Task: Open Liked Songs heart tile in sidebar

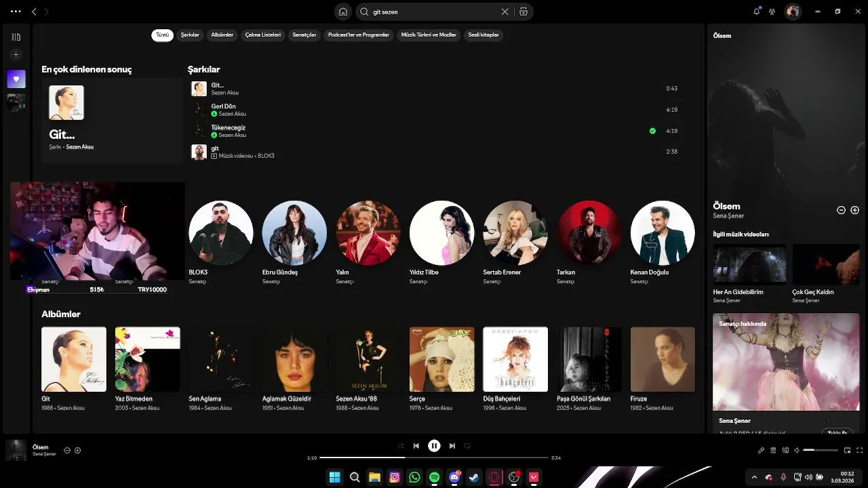Action: click(x=16, y=79)
